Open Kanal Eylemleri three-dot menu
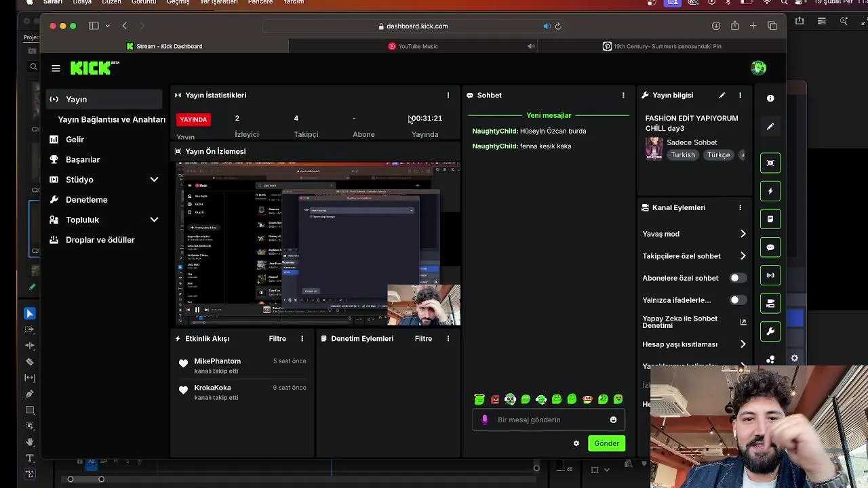Viewport: 868px width, 488px height. coord(740,207)
